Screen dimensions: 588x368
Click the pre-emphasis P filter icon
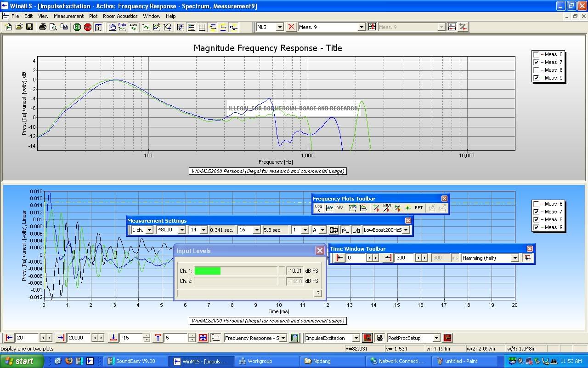pyautogui.click(x=345, y=230)
